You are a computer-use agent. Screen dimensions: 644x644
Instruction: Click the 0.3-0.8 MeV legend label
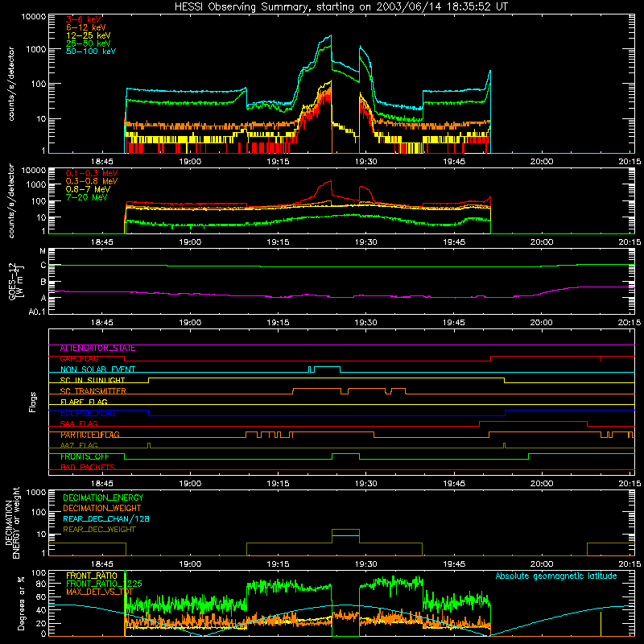[92, 181]
